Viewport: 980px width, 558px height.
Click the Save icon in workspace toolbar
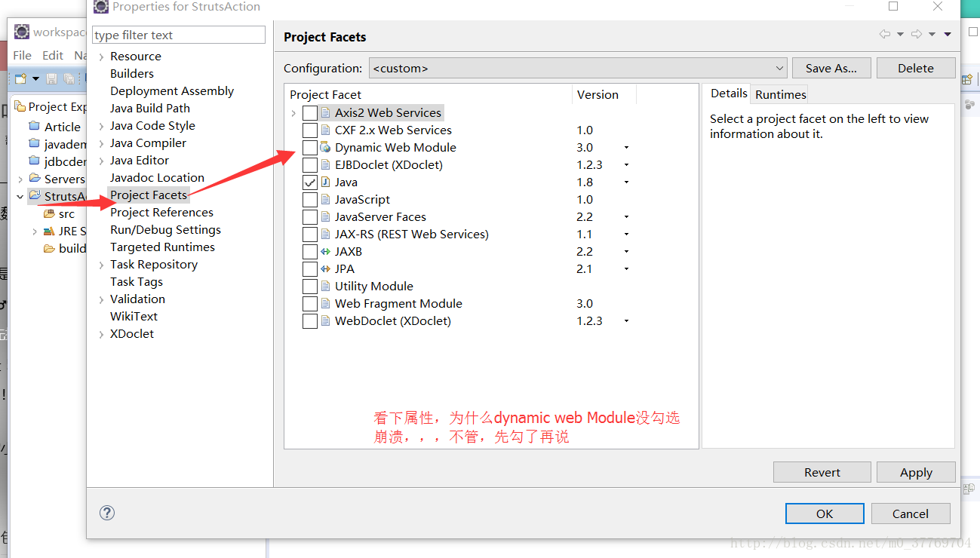tap(52, 78)
